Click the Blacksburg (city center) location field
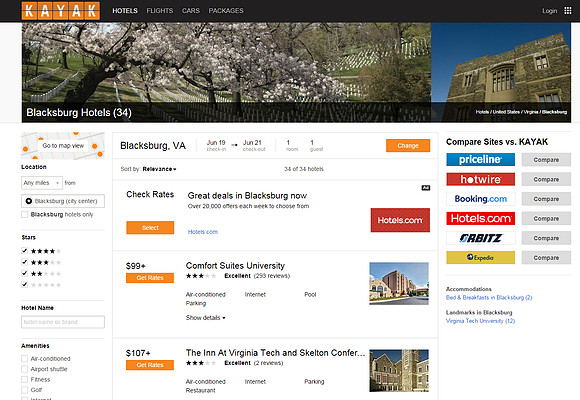580x400 pixels. [x=63, y=201]
